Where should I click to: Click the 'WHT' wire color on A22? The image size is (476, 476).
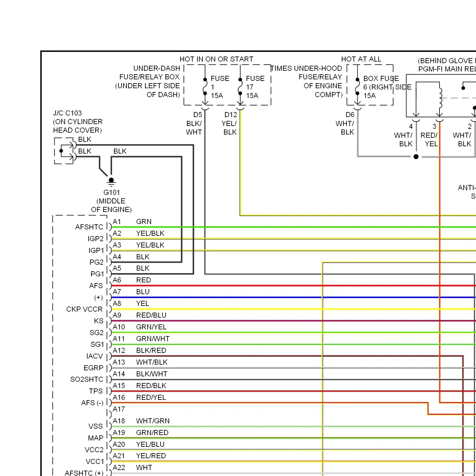tap(144, 467)
